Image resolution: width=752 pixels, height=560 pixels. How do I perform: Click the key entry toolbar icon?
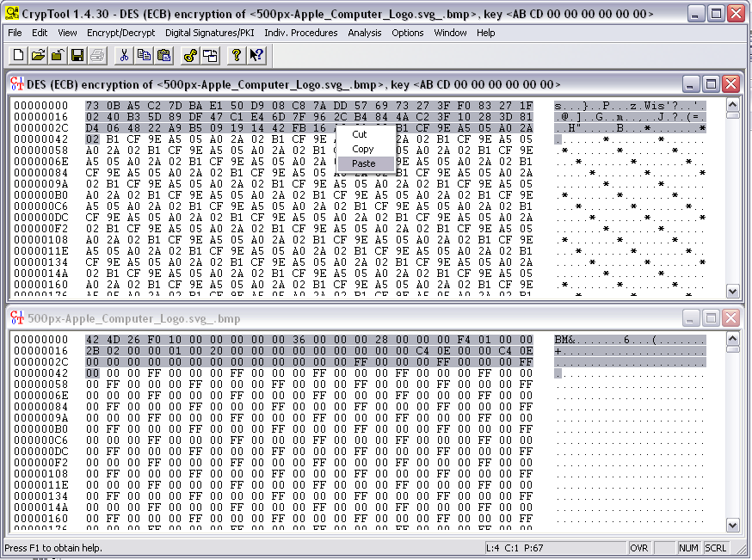point(190,55)
